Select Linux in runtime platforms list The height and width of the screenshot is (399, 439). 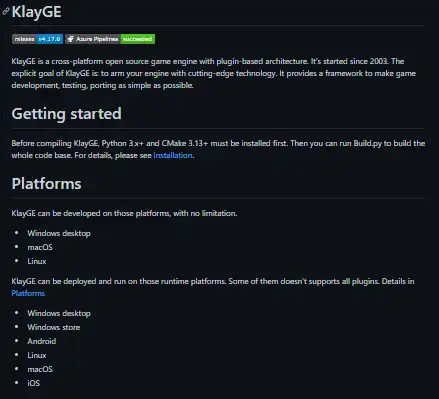(37, 355)
